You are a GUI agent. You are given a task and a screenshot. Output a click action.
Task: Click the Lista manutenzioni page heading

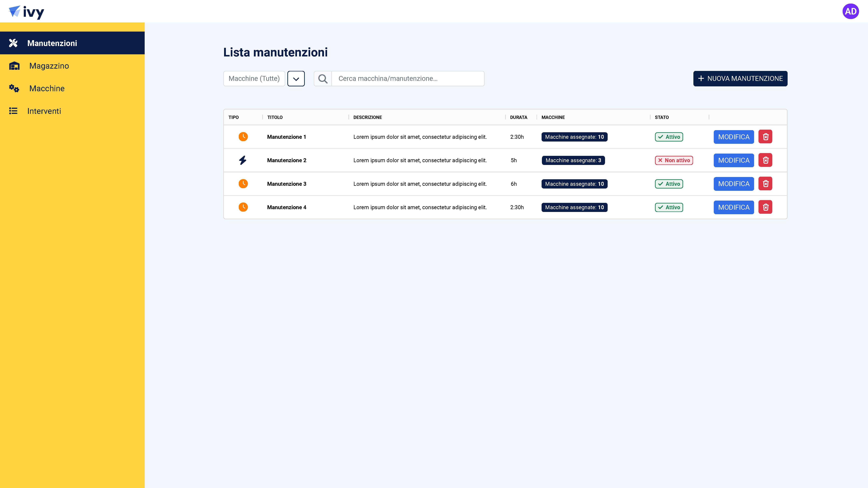coord(275,52)
